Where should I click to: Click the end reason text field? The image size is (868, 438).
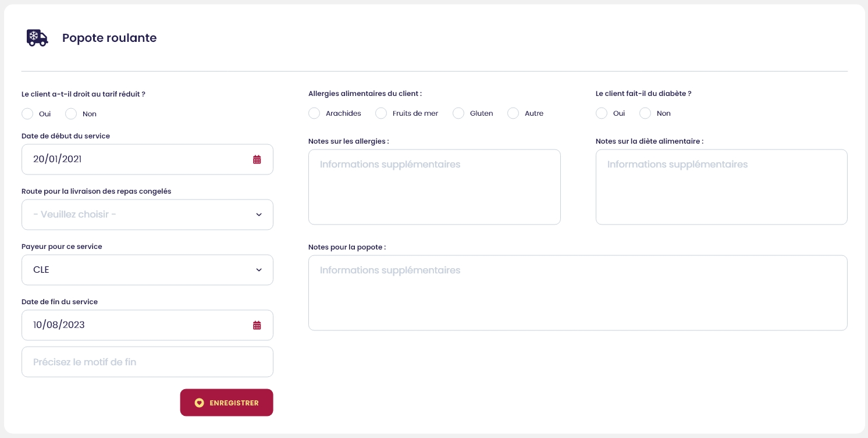(x=147, y=362)
